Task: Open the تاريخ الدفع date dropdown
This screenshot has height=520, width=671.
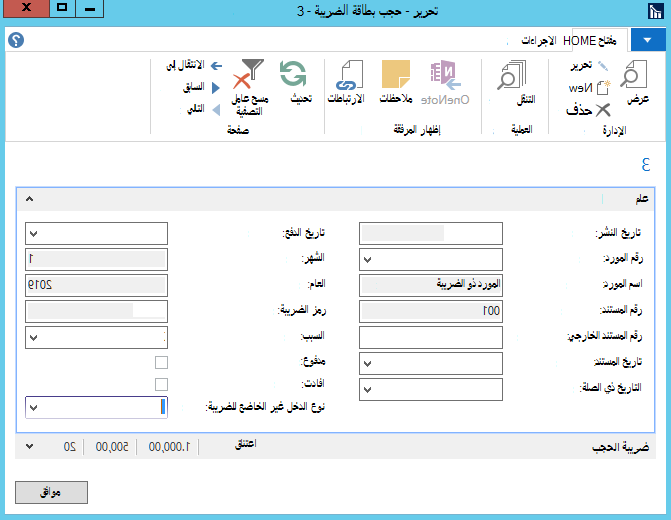Action: 34,234
